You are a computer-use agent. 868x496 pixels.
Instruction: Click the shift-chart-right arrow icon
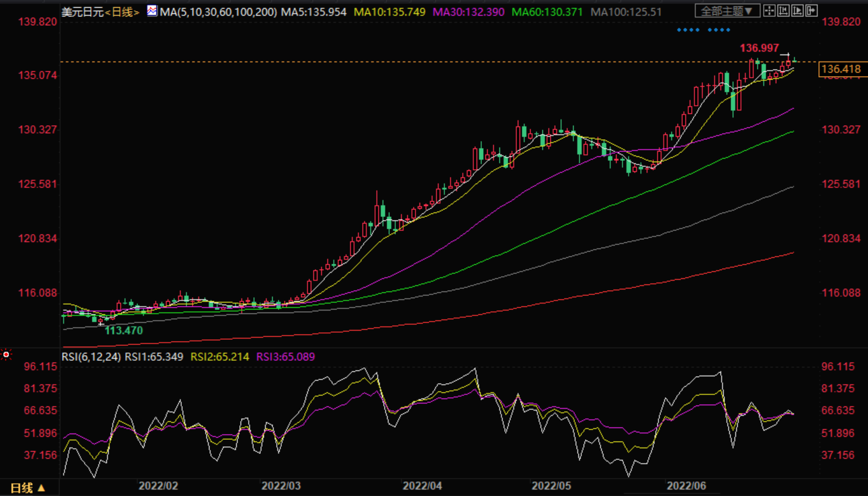tap(812, 11)
